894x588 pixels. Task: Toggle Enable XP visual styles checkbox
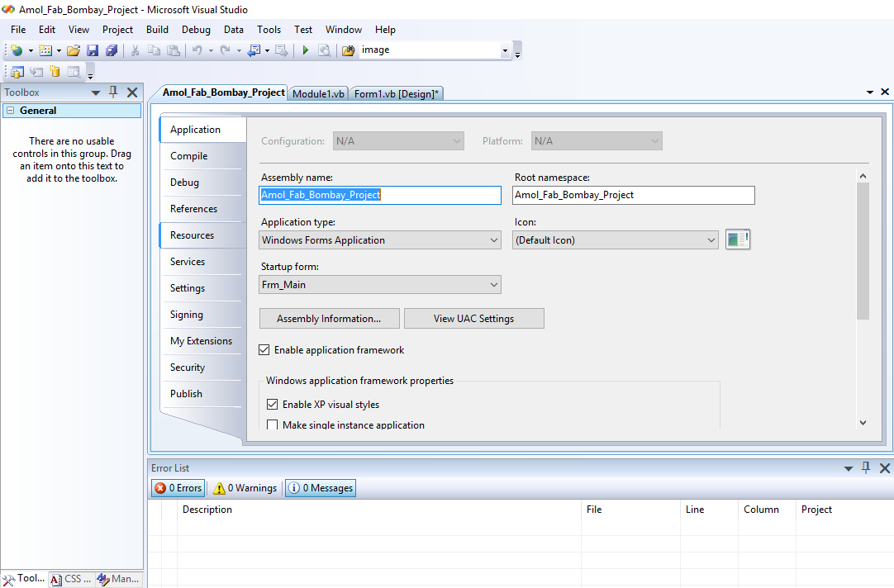coord(273,405)
